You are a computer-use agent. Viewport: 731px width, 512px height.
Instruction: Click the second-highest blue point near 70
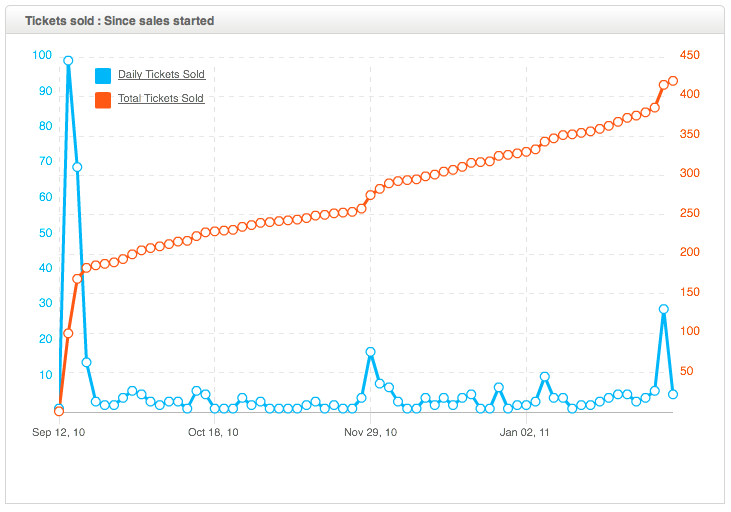tap(77, 167)
